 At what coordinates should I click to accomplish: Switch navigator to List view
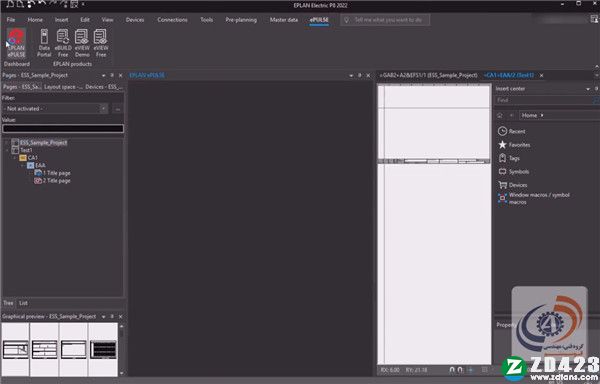tap(23, 303)
